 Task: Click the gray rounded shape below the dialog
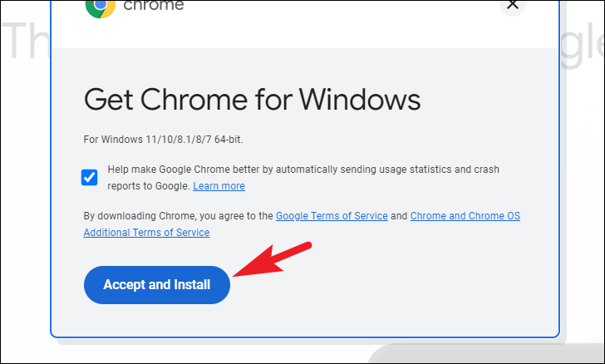click(486, 354)
